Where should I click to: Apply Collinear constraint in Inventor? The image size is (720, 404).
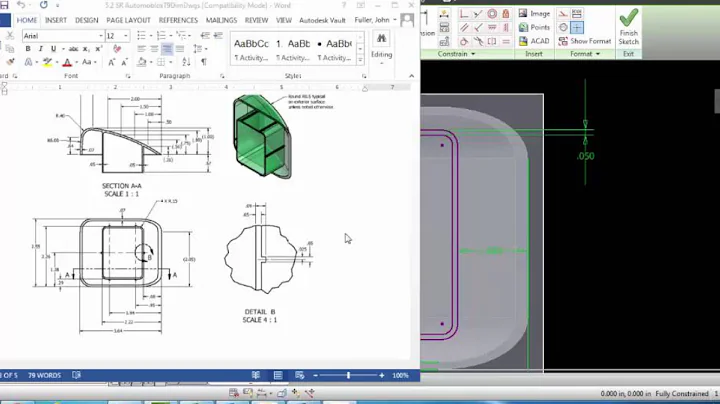click(x=478, y=14)
